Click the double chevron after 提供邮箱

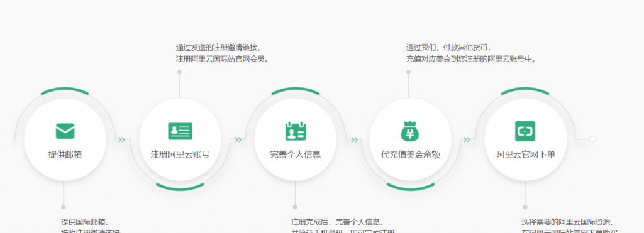pos(121,140)
